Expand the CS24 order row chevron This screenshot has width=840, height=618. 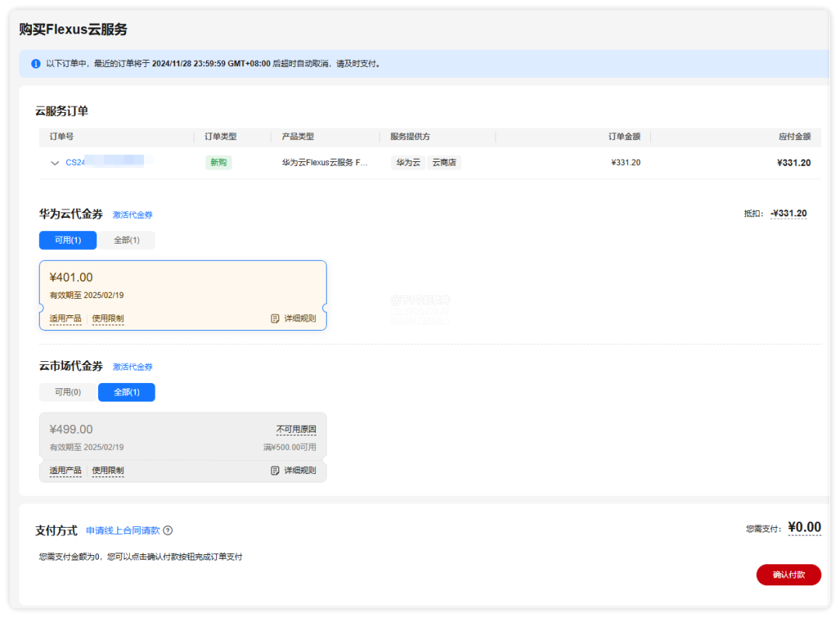click(54, 163)
